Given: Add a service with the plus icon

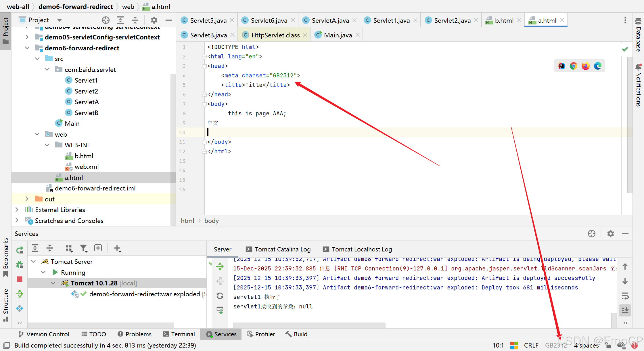Looking at the screenshot, I should pyautogui.click(x=117, y=248).
